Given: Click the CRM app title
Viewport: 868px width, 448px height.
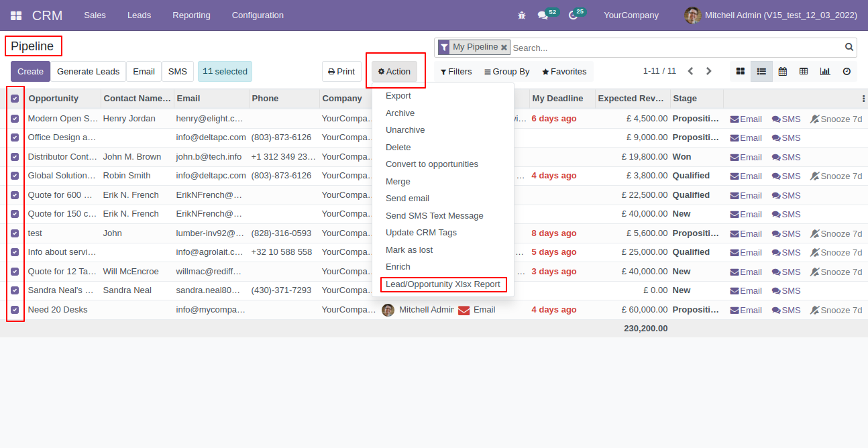Looking at the screenshot, I should click(47, 15).
